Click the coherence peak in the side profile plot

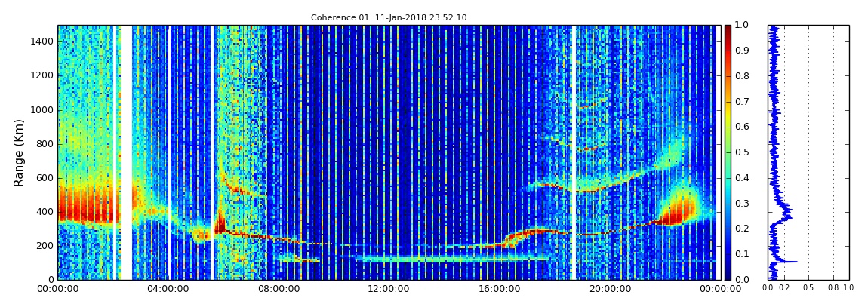pos(796,261)
